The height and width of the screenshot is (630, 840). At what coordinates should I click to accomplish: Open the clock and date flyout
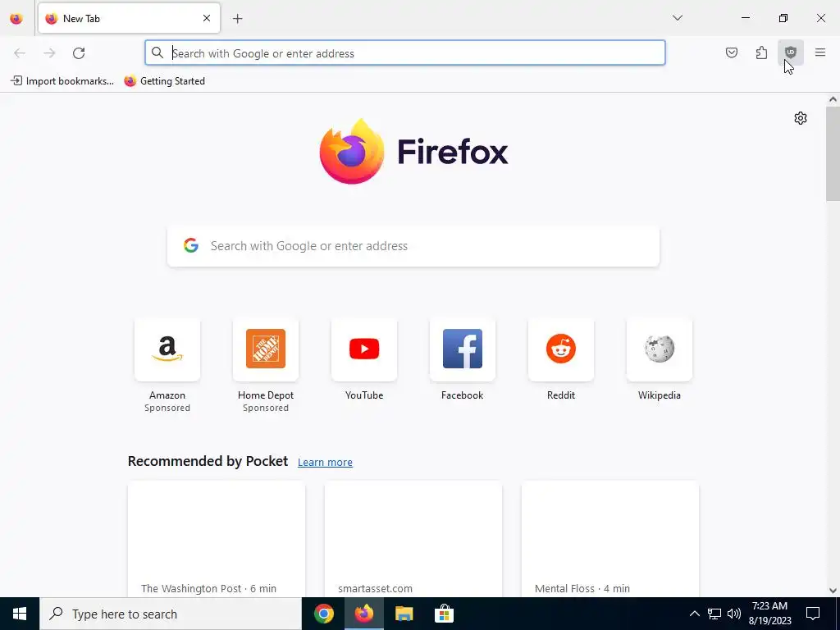(x=769, y=614)
